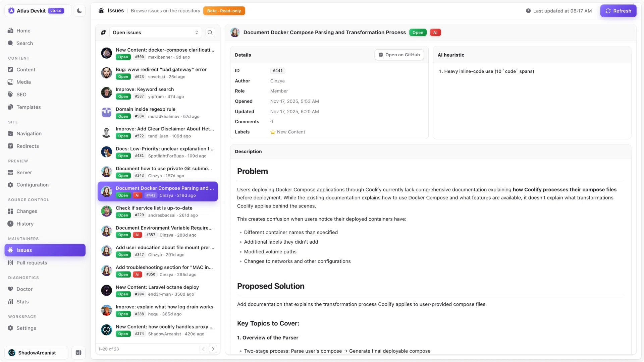644x362 pixels.
Task: Open ShadowArcanist user account menu
Action: pyautogui.click(x=37, y=353)
